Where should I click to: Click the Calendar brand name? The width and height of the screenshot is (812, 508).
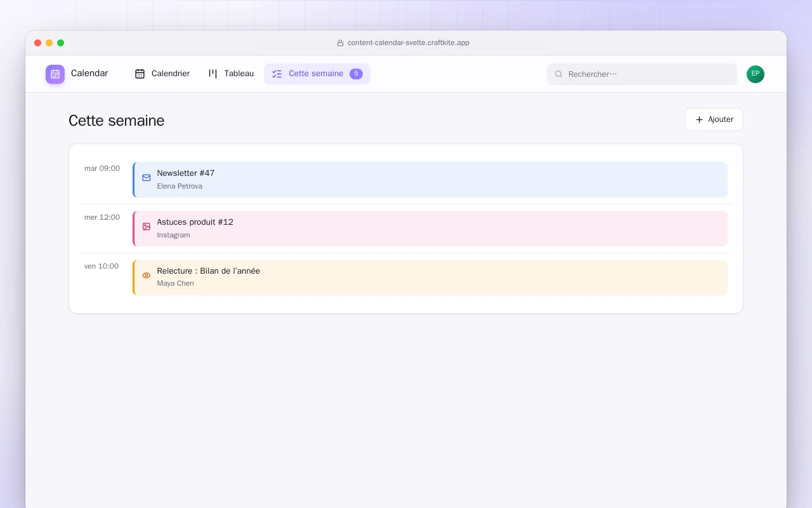pyautogui.click(x=89, y=74)
